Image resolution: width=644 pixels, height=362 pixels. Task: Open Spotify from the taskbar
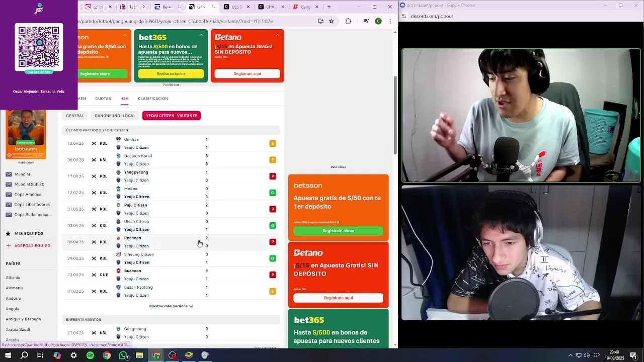(x=90, y=355)
